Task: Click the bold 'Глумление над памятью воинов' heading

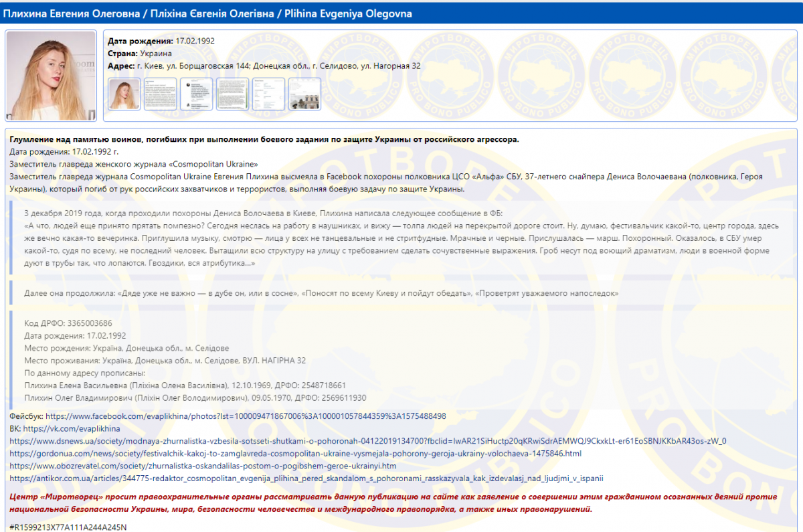Action: (264, 139)
